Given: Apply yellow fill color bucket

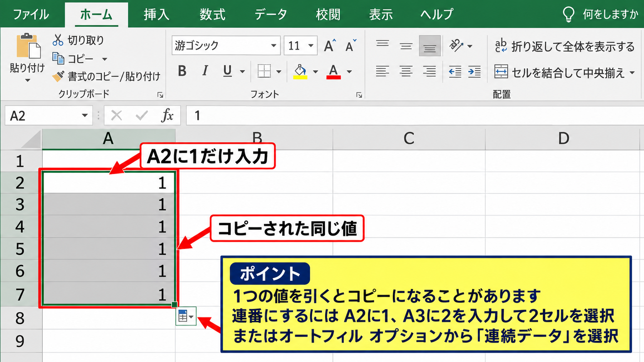Looking at the screenshot, I should click(300, 72).
